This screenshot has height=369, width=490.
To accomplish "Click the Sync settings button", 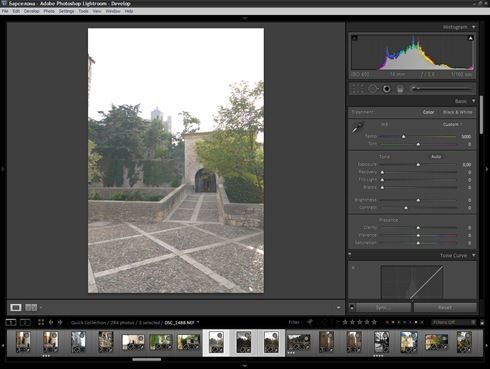I will [383, 307].
